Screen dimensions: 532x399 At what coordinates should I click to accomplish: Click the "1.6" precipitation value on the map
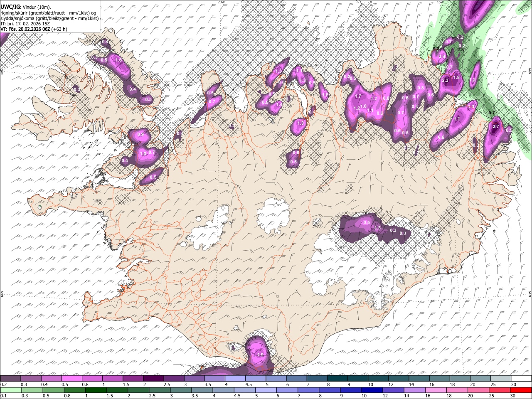click(118, 60)
